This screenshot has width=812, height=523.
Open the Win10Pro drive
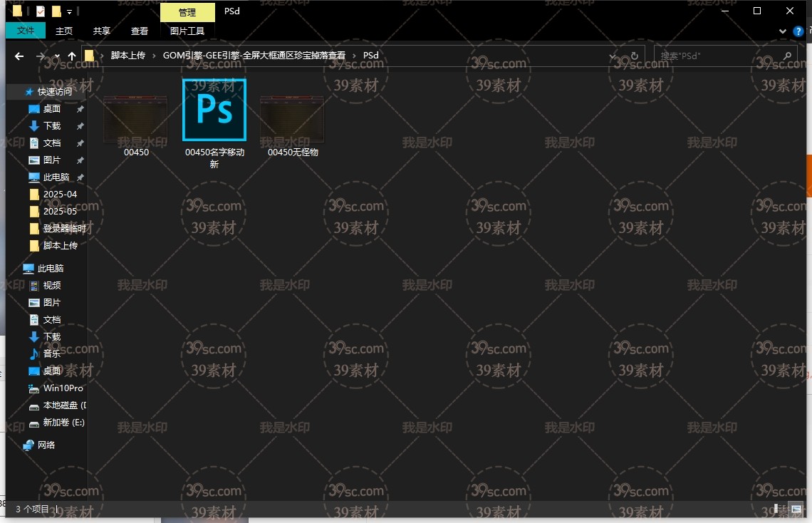(63, 388)
